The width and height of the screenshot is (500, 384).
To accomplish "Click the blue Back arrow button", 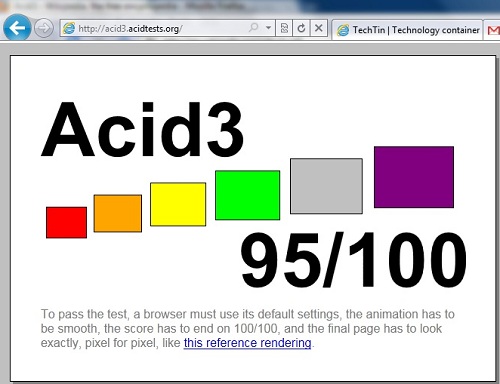I will tap(17, 27).
